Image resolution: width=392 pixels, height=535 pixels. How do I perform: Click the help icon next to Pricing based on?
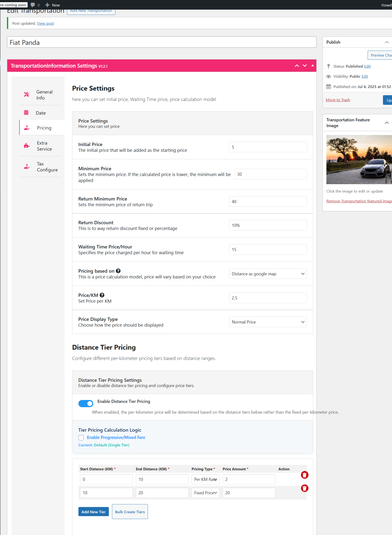118,271
